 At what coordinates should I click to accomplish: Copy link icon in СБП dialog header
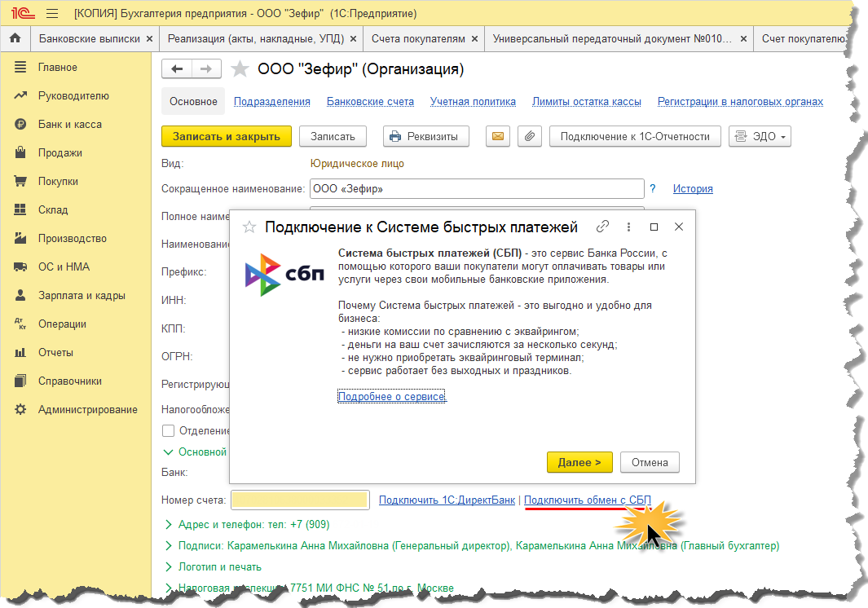pos(602,227)
